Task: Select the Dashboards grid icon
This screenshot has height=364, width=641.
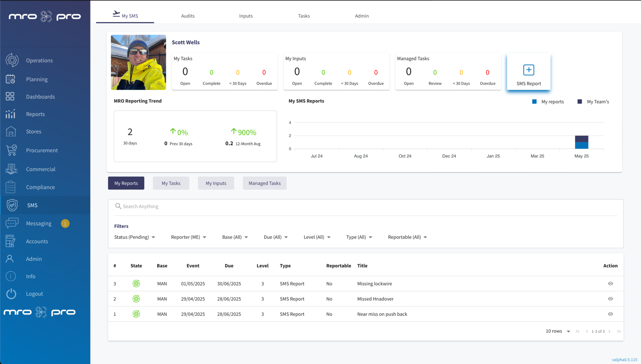Action: 9,96
